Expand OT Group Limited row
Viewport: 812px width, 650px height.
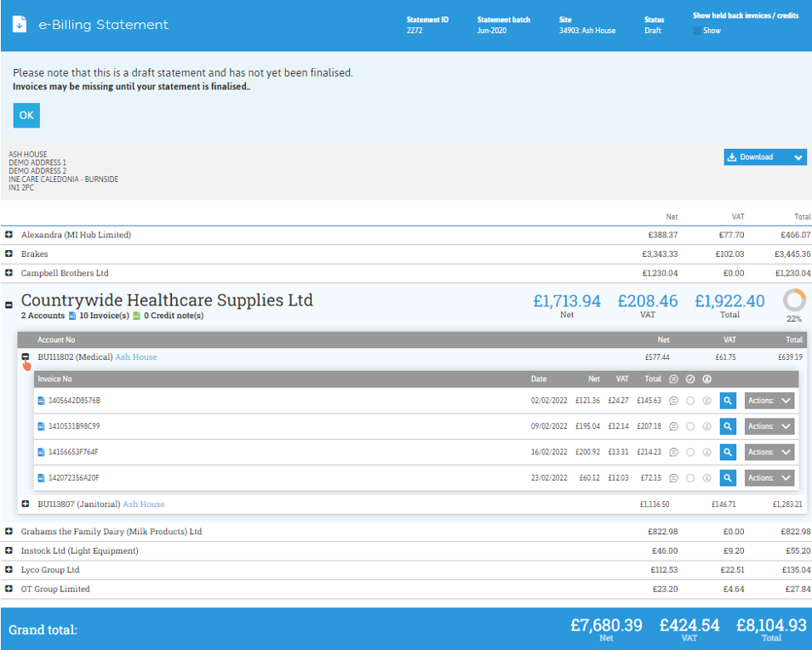click(x=9, y=589)
